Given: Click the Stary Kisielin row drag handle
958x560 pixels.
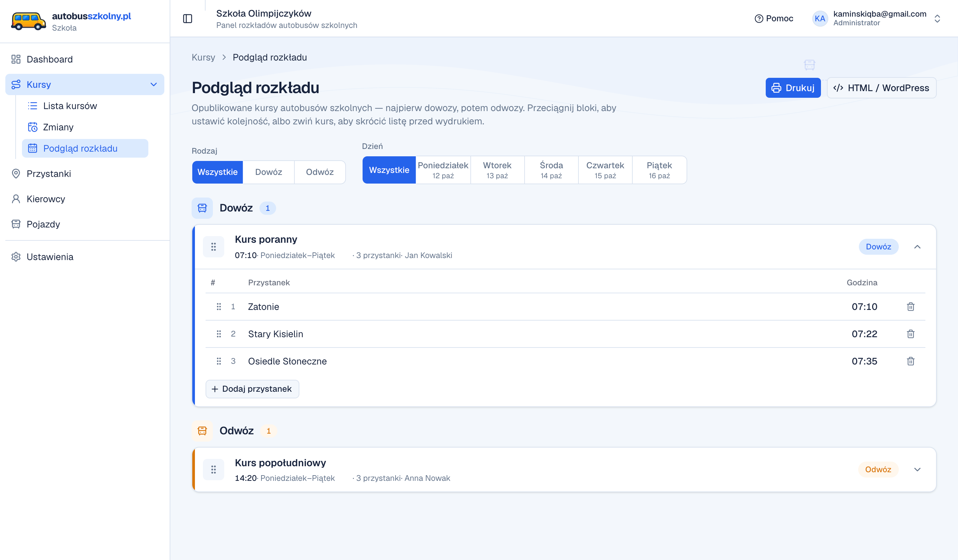Looking at the screenshot, I should click(x=219, y=334).
